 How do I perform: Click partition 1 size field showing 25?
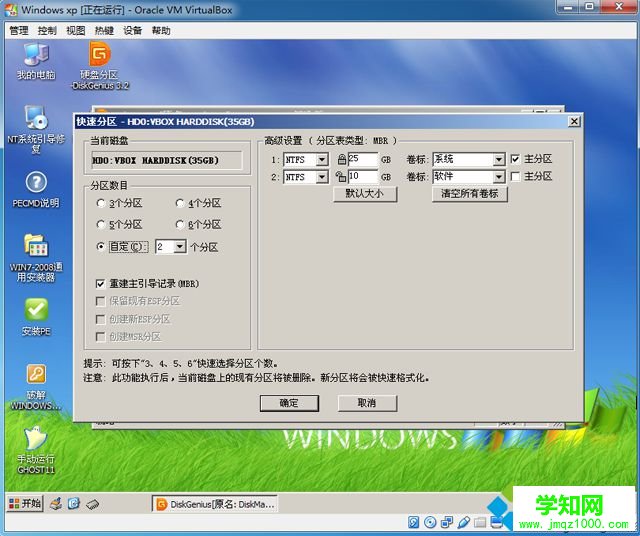click(x=362, y=159)
